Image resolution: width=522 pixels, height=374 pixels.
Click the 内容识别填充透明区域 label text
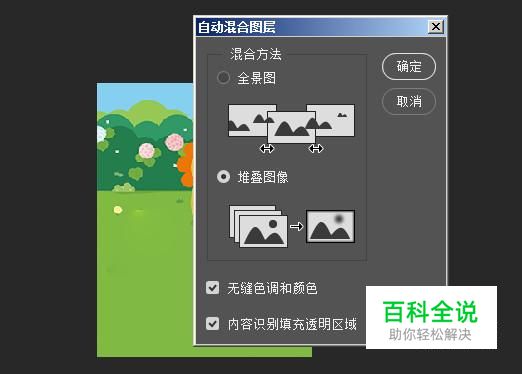click(292, 324)
